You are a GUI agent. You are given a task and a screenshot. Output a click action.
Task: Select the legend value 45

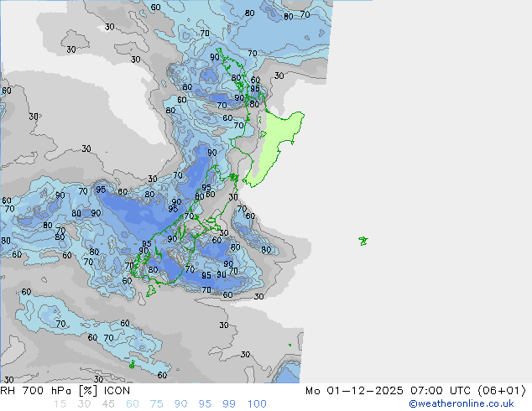point(108,404)
